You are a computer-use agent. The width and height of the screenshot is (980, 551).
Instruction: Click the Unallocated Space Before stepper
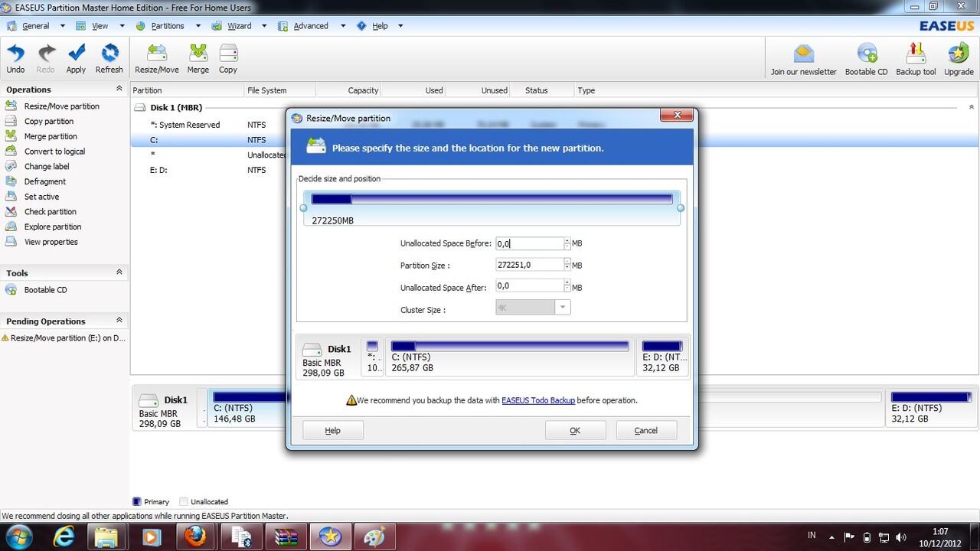click(x=567, y=243)
